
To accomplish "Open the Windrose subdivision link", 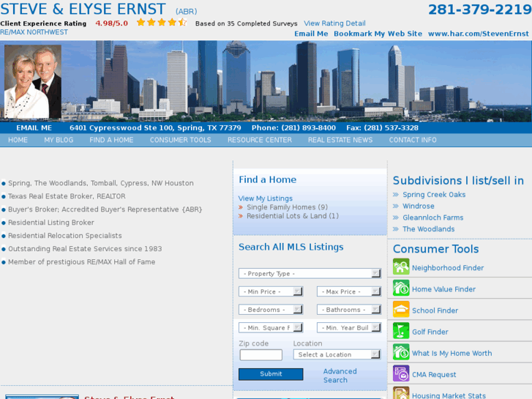I will pos(419,206).
